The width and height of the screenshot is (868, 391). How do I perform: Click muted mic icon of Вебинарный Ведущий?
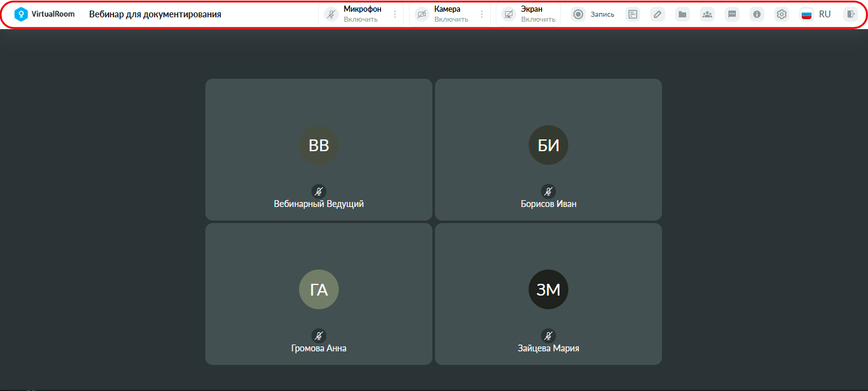pyautogui.click(x=319, y=191)
